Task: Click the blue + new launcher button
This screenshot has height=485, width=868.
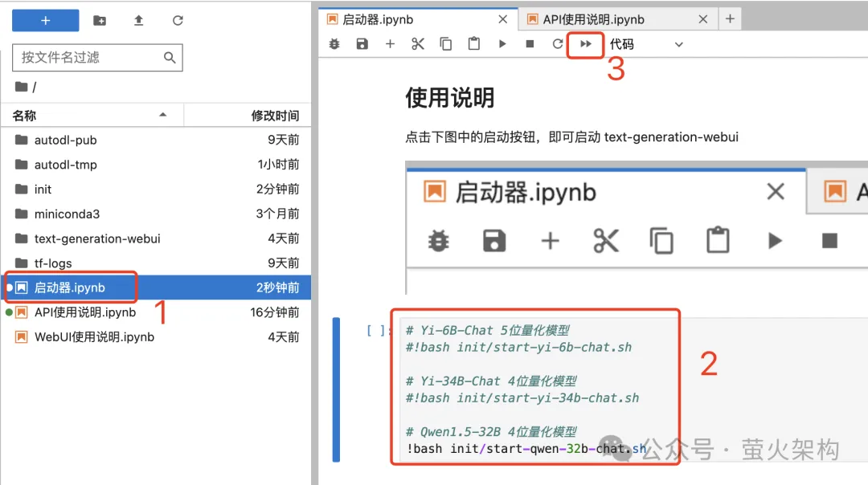Action: (45, 19)
